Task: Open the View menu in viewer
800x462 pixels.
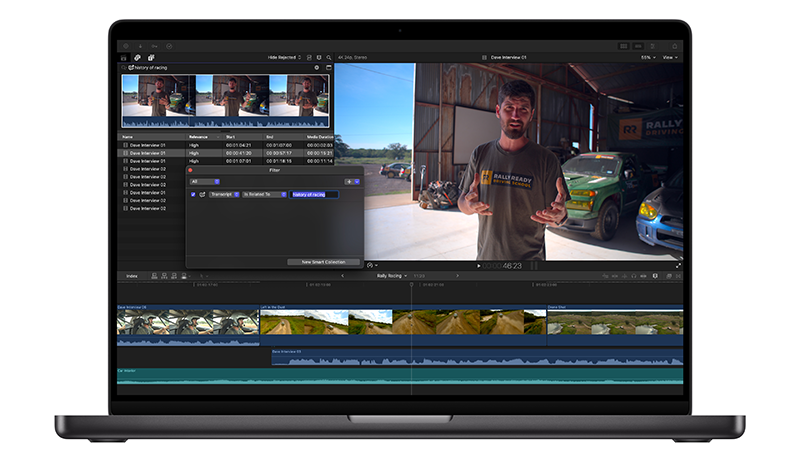Action: (670, 57)
